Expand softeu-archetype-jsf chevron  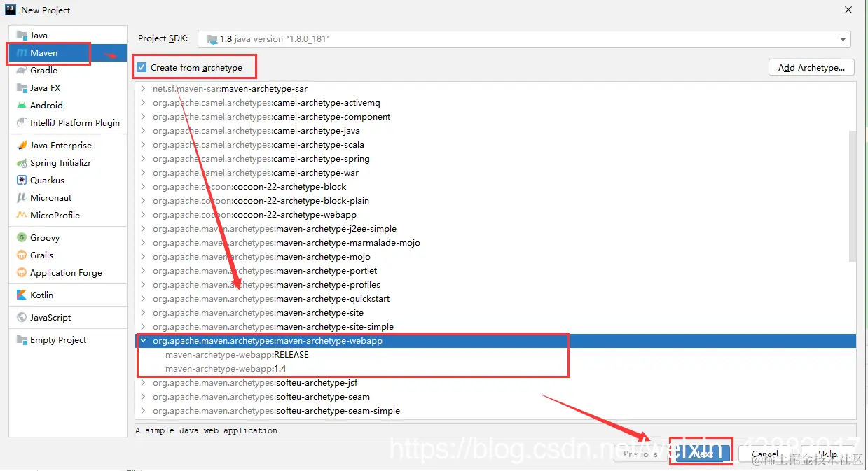click(x=143, y=383)
